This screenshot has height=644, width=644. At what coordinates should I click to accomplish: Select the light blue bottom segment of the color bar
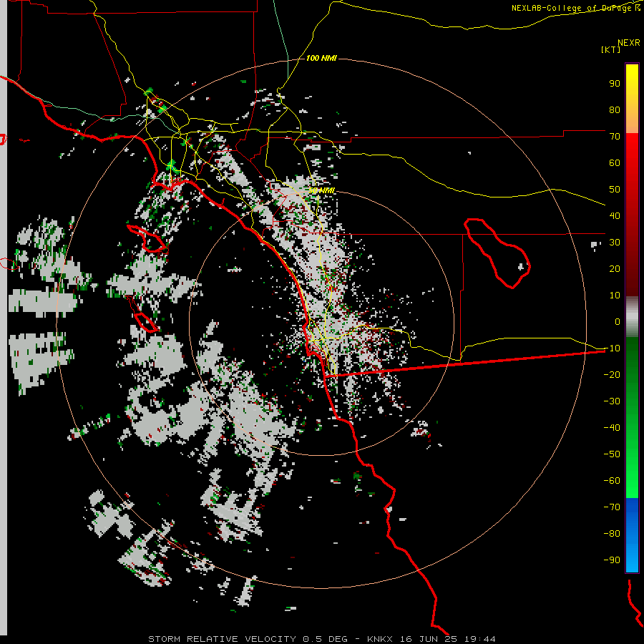point(632,557)
